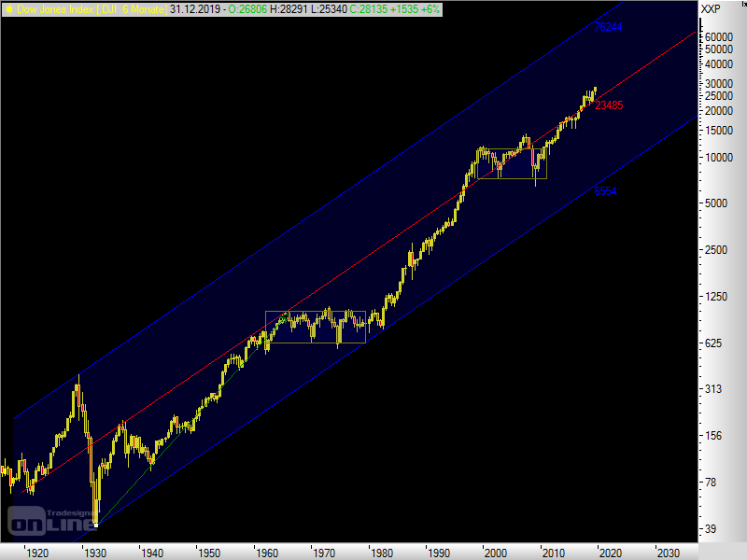Click the 2500 price axis label

(x=716, y=250)
